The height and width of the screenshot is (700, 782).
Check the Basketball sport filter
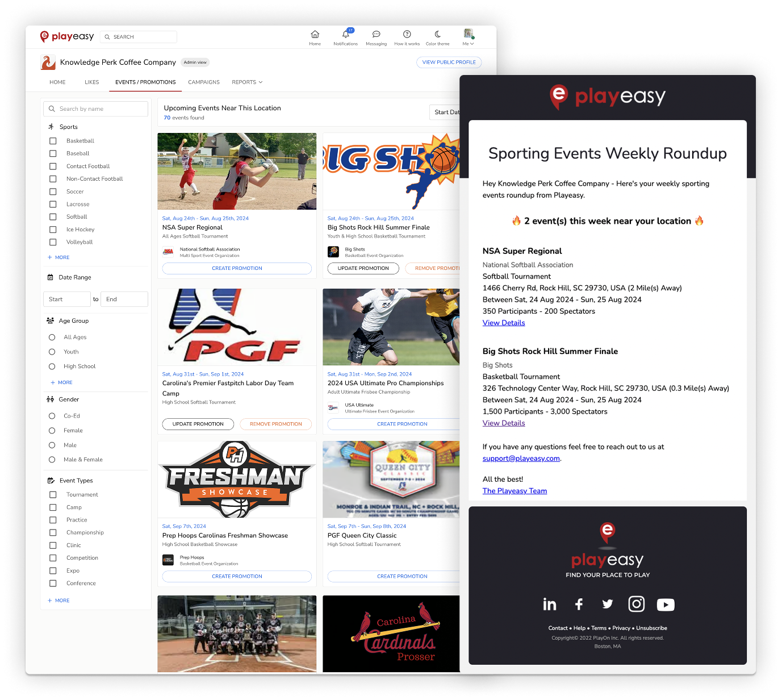click(53, 141)
